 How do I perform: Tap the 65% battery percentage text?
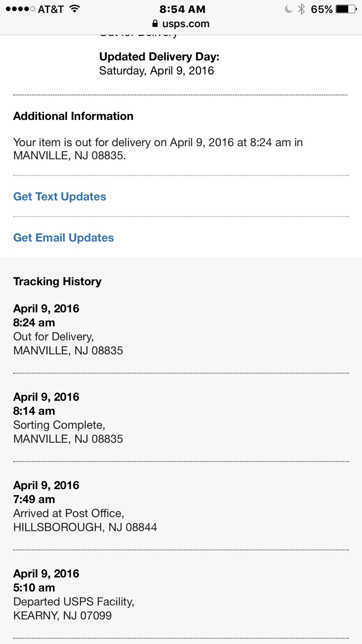pos(322,9)
